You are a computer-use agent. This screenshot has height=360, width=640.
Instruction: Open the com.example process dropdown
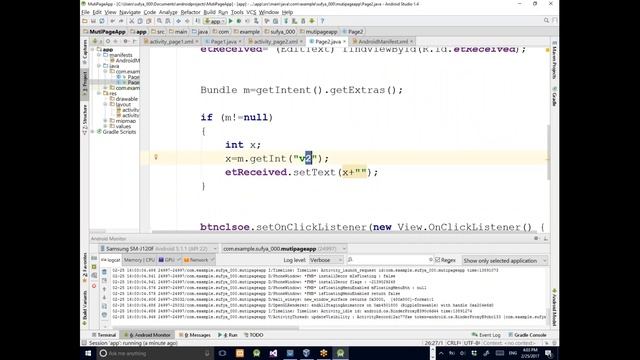point(284,249)
